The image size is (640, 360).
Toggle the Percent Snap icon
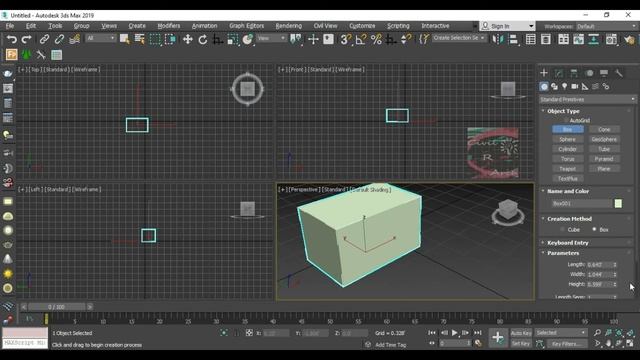coord(376,39)
